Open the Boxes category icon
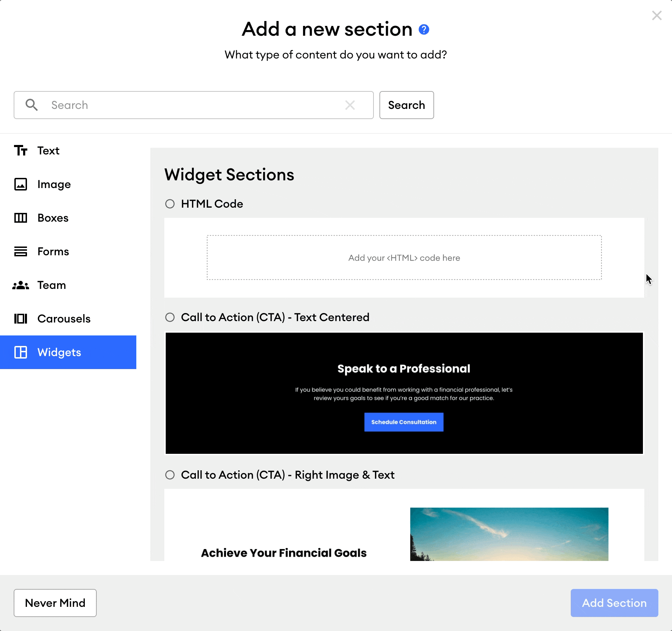This screenshot has width=672, height=631. pos(20,218)
